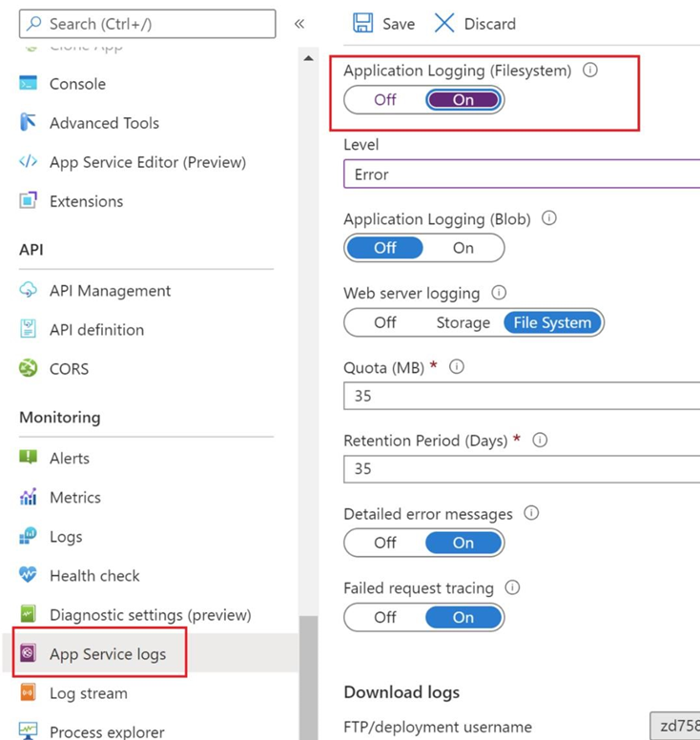
Task: Click the Log stream icon
Action: (29, 693)
